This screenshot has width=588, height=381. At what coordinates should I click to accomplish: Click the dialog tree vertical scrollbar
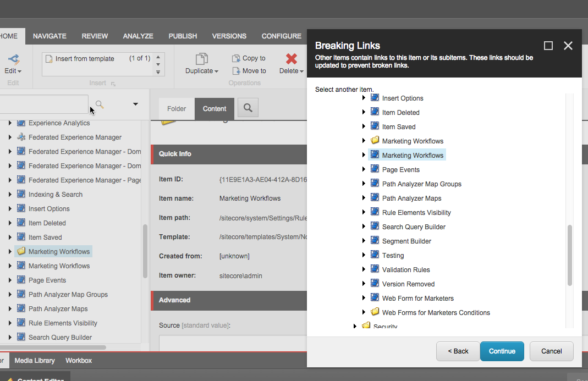[570, 255]
